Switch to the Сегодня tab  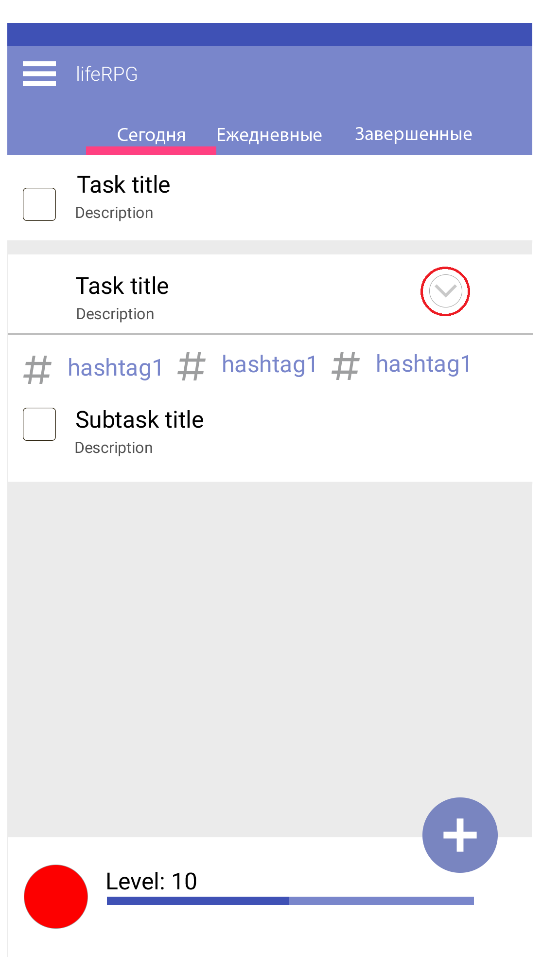(151, 135)
